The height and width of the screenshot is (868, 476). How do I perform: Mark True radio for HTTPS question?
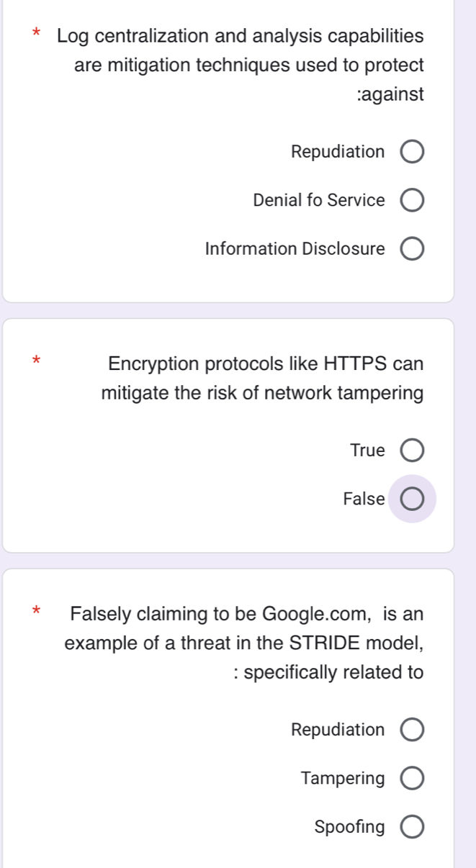click(412, 451)
